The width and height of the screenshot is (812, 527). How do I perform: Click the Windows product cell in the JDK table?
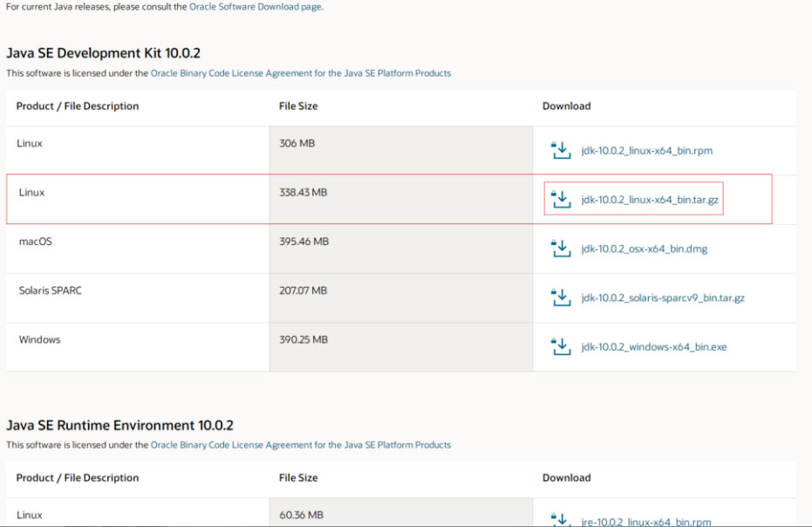(40, 339)
